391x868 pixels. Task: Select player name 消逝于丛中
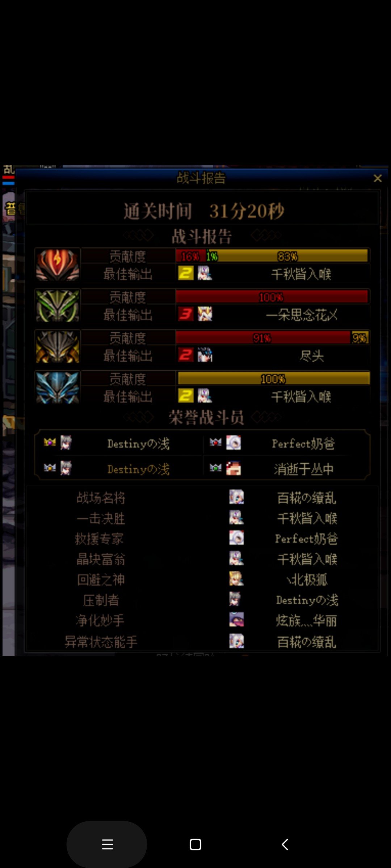pyautogui.click(x=304, y=469)
